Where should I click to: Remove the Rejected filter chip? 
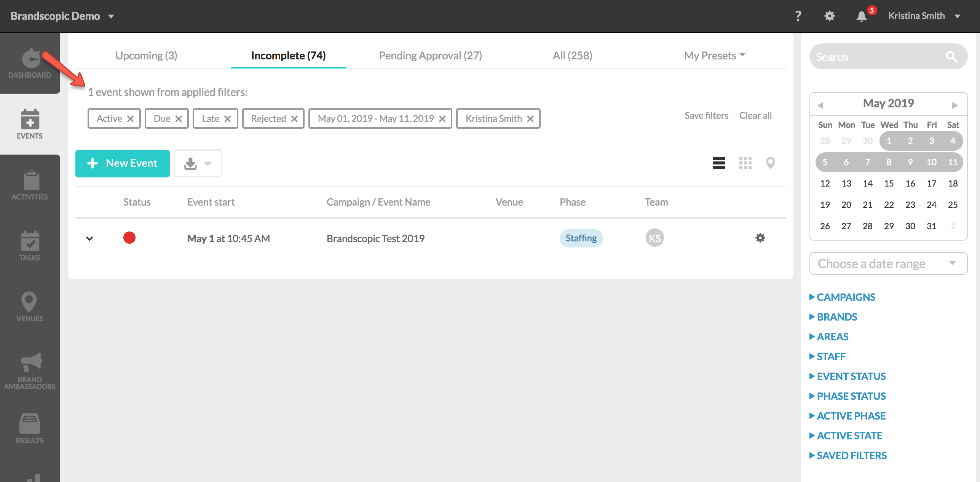(294, 119)
